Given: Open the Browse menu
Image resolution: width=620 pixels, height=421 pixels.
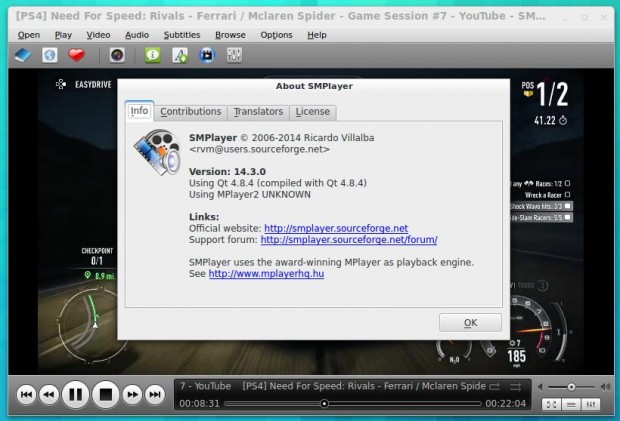Looking at the screenshot, I should 230,35.
